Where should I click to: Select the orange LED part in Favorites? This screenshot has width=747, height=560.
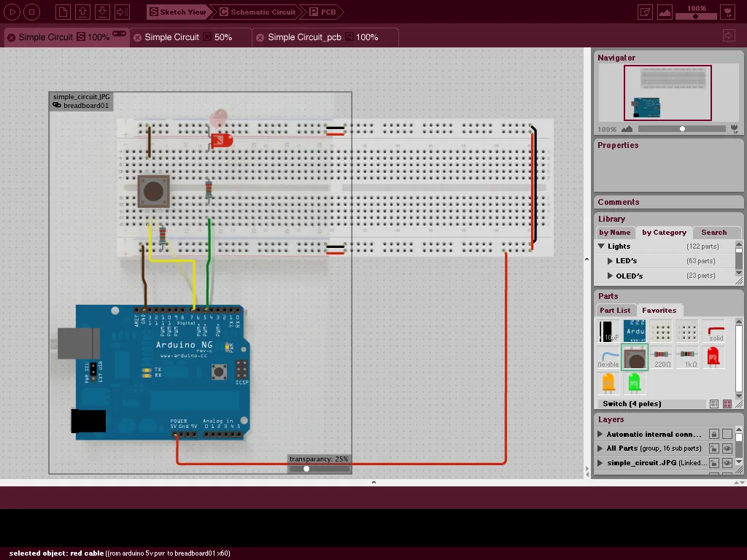608,384
